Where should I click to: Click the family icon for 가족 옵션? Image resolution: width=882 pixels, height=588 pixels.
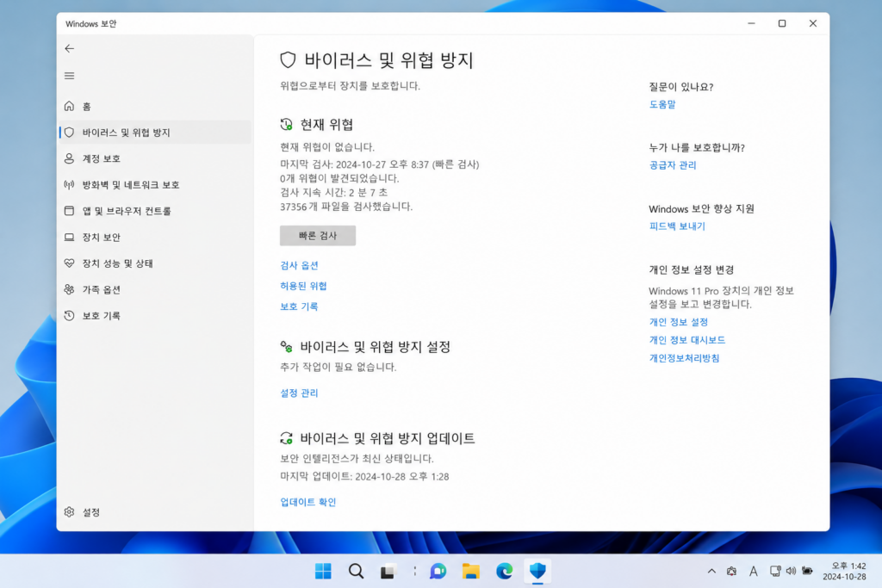69,289
